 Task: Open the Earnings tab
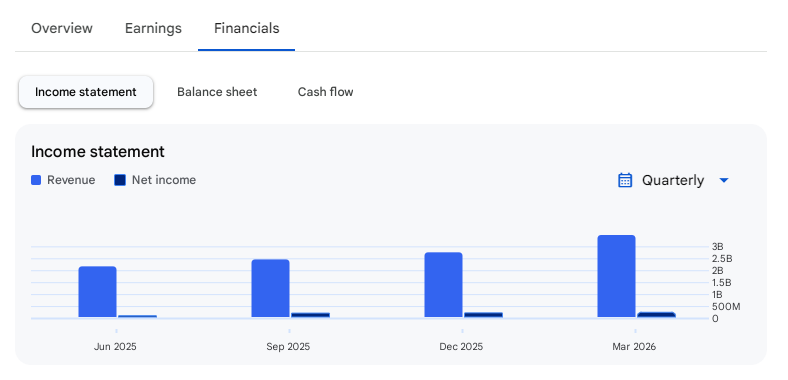tap(153, 28)
